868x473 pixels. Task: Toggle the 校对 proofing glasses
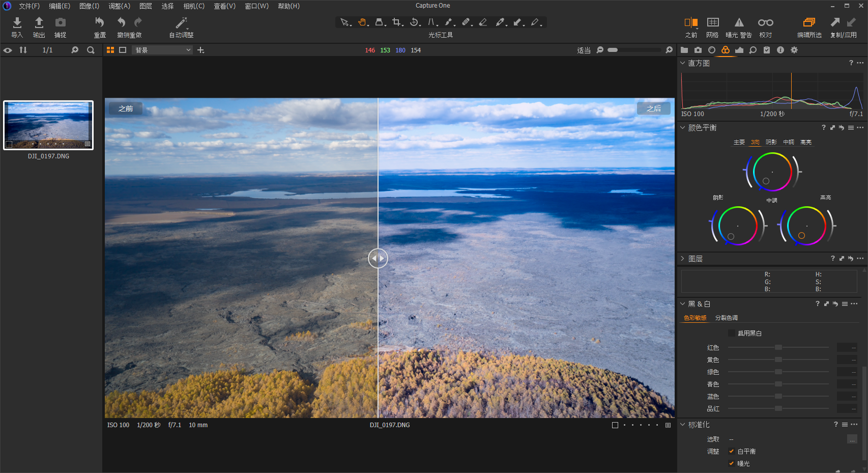click(x=766, y=22)
